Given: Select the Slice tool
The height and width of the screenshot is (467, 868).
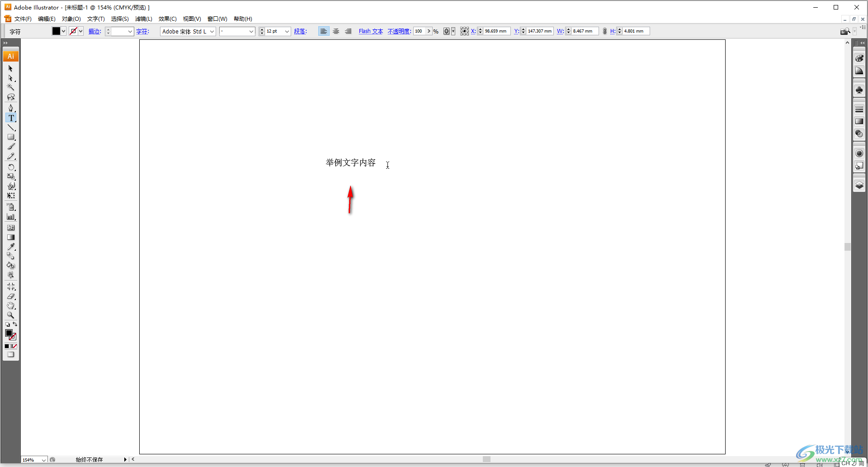Looking at the screenshot, I should [11, 287].
